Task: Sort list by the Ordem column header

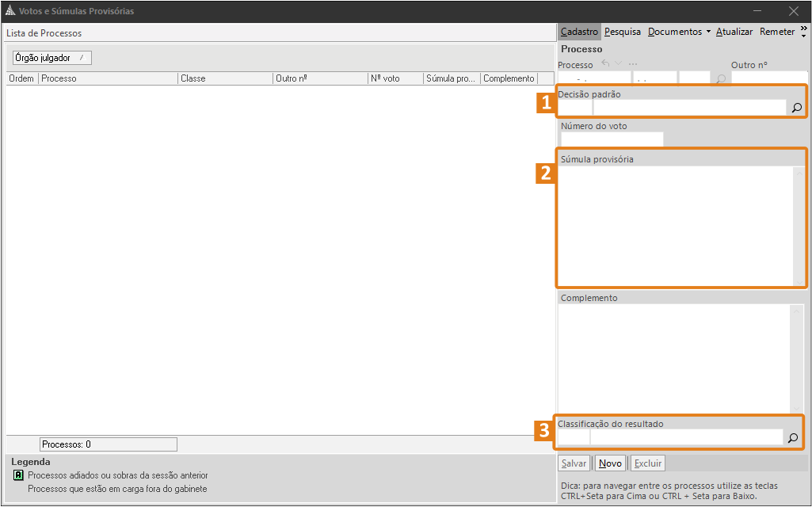Action: [x=21, y=78]
